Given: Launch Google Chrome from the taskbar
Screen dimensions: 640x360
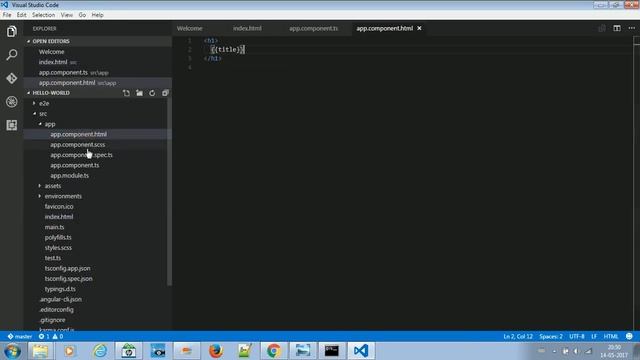Looking at the screenshot, I should point(274,351).
